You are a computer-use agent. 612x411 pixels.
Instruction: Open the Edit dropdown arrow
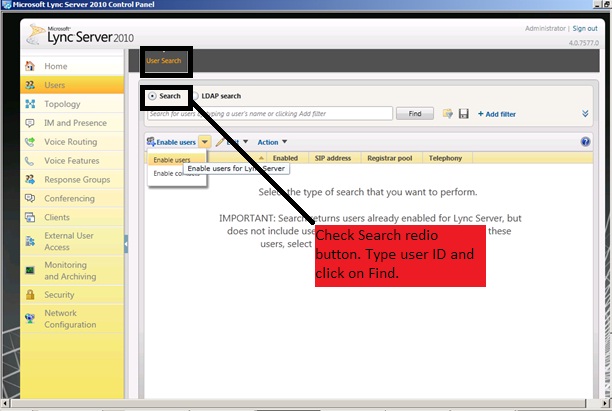[x=246, y=142]
